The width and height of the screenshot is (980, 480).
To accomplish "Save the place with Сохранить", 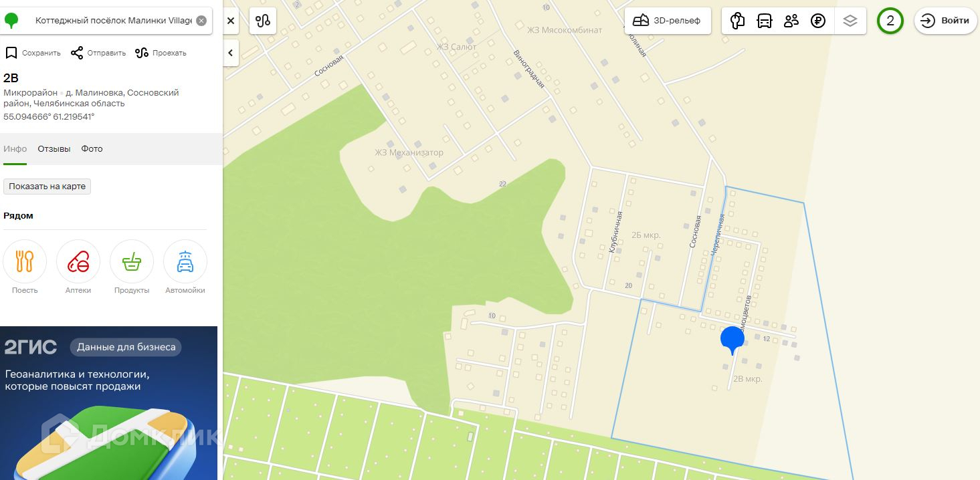I will point(33,53).
